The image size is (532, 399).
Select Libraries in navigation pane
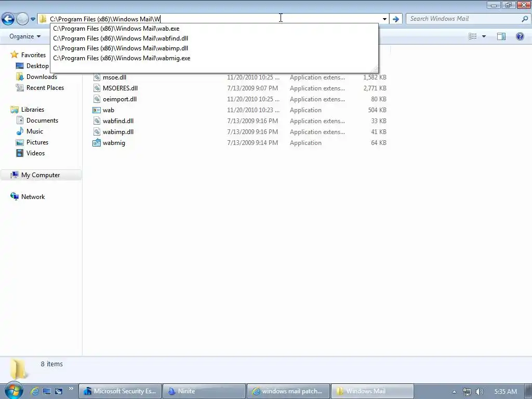point(28,109)
